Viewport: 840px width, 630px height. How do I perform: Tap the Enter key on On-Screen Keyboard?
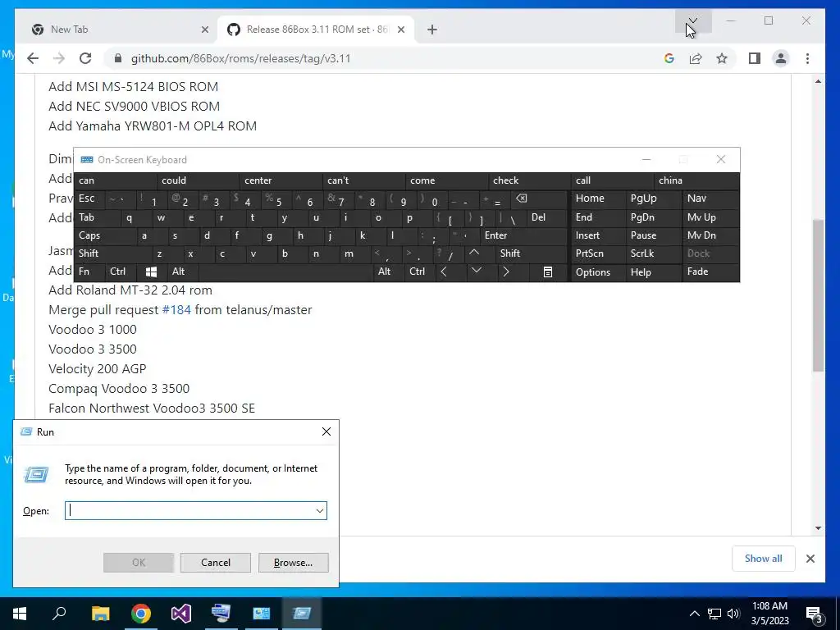523,235
